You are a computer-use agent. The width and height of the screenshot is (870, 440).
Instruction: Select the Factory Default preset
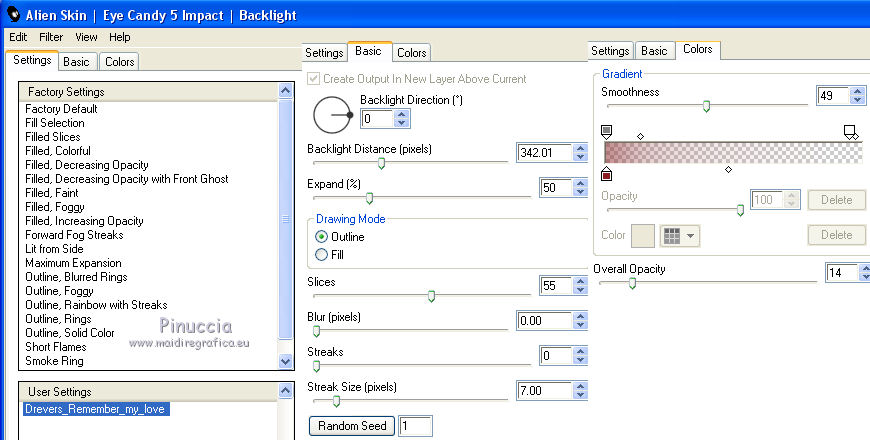click(62, 109)
